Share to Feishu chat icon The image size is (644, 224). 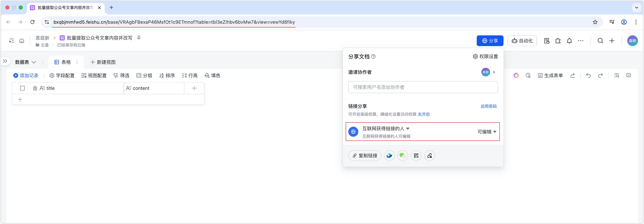point(389,156)
